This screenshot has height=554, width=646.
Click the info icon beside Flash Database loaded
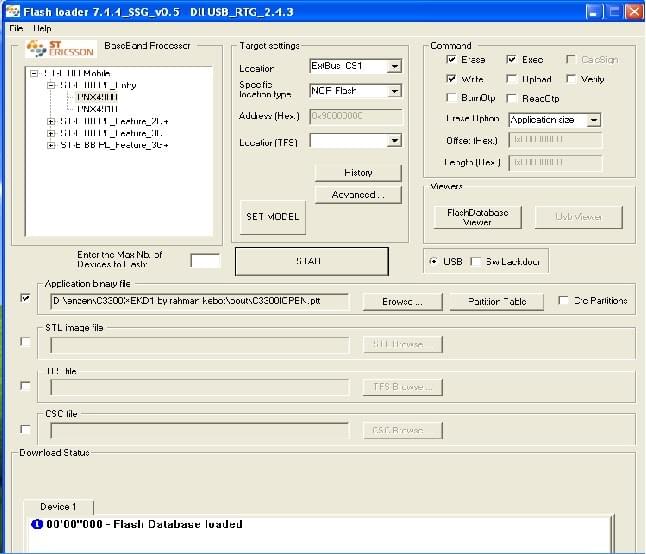coord(37,524)
